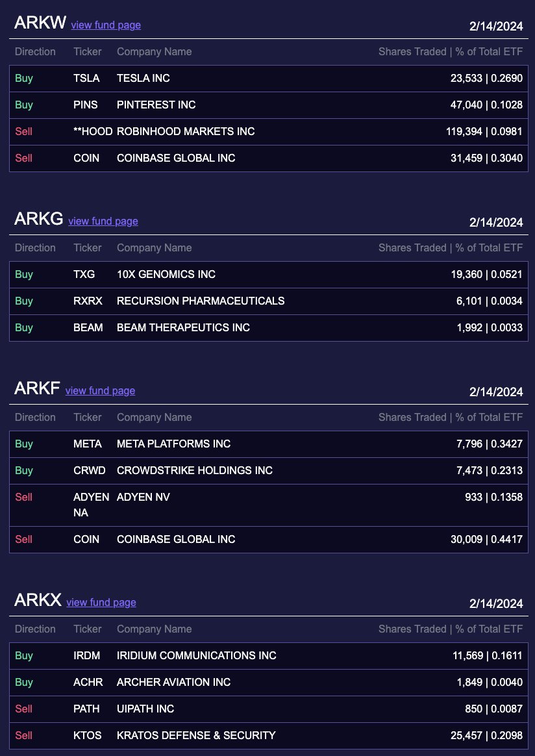
Task: Open the ARKX view fund page link
Action: pos(101,603)
